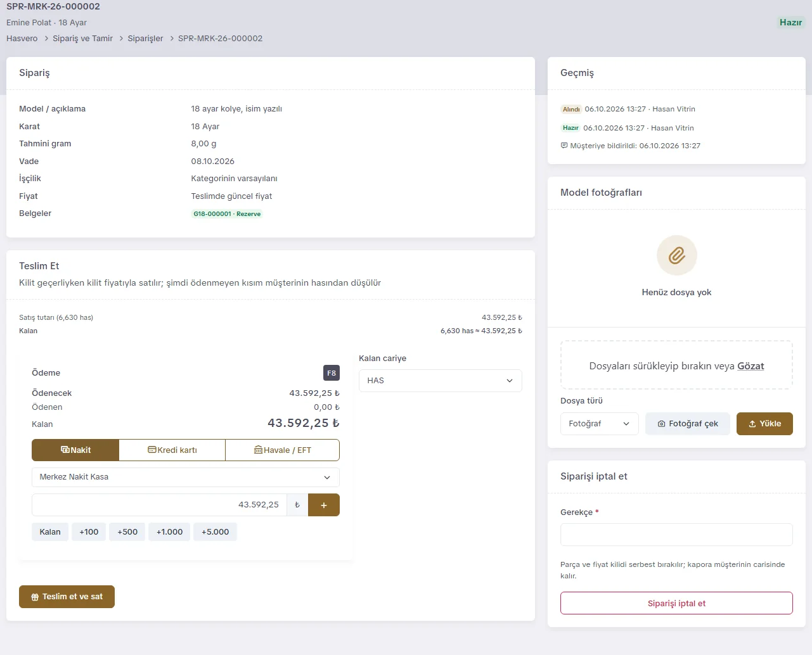Go to Siparişler breadcrumb

[145, 39]
